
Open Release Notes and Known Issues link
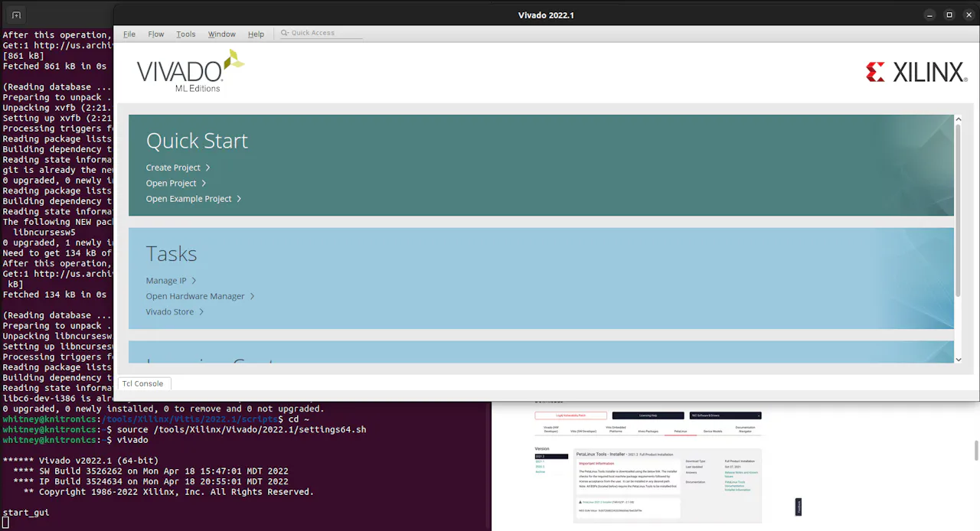pos(741,474)
